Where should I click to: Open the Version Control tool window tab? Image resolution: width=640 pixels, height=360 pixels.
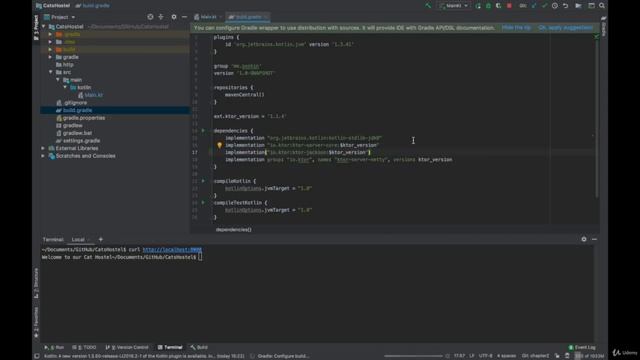click(x=127, y=347)
